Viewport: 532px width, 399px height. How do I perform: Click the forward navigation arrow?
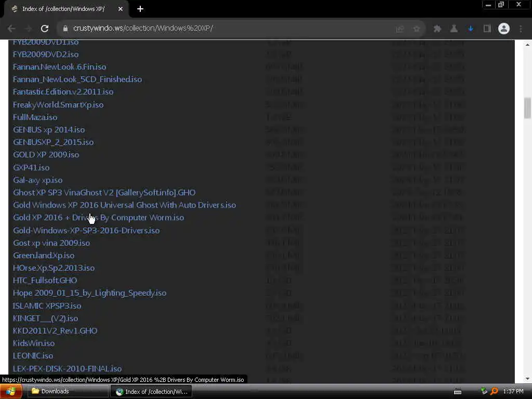(29, 29)
